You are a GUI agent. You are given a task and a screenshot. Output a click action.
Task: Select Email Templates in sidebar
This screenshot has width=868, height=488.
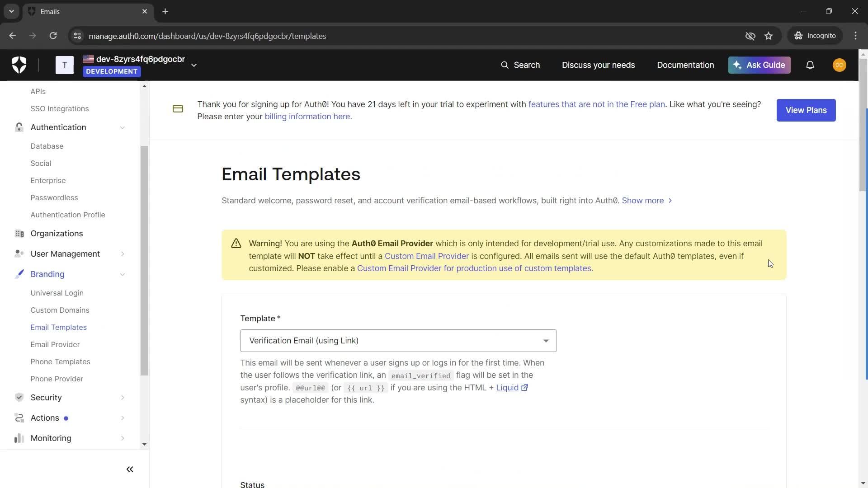point(59,327)
